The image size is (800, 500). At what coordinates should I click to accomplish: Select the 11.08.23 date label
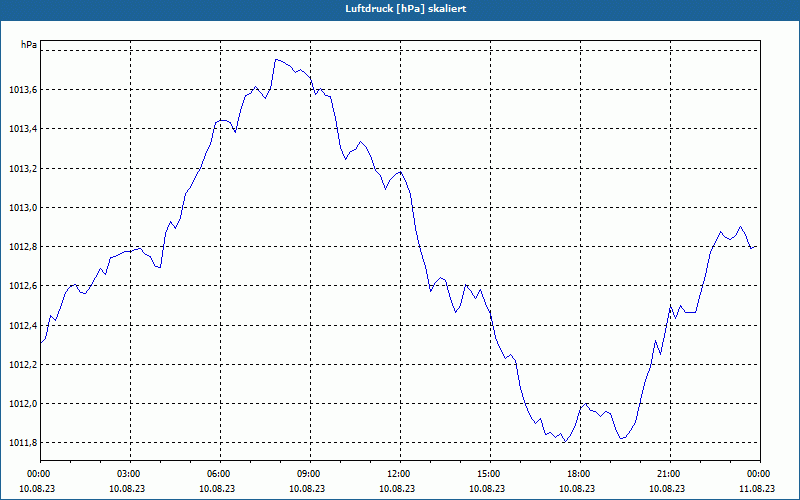(757, 488)
